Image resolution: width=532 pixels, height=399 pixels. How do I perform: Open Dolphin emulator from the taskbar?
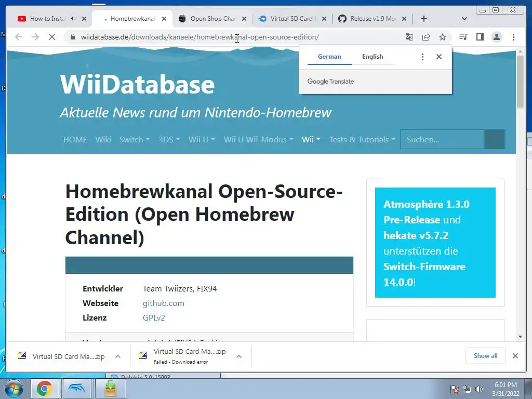[77, 388]
